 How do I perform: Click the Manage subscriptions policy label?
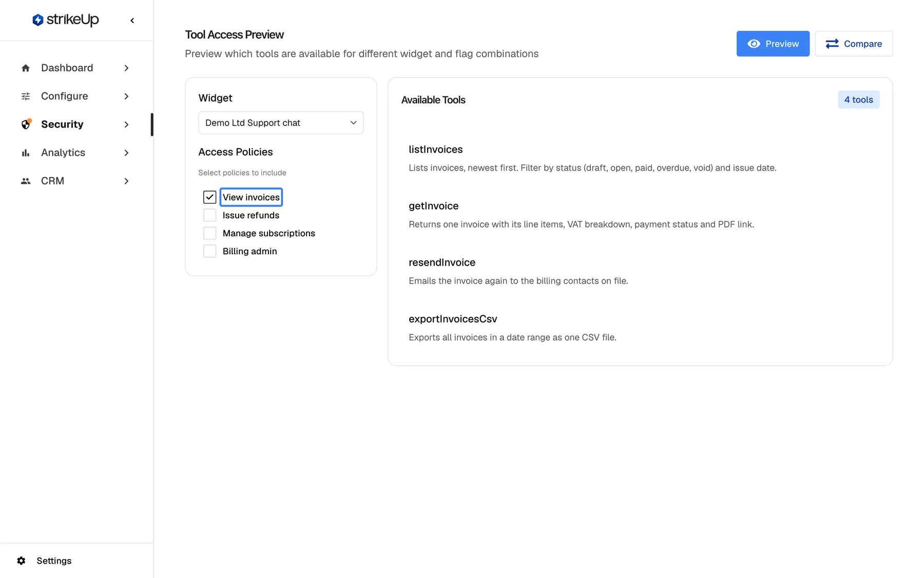(269, 233)
